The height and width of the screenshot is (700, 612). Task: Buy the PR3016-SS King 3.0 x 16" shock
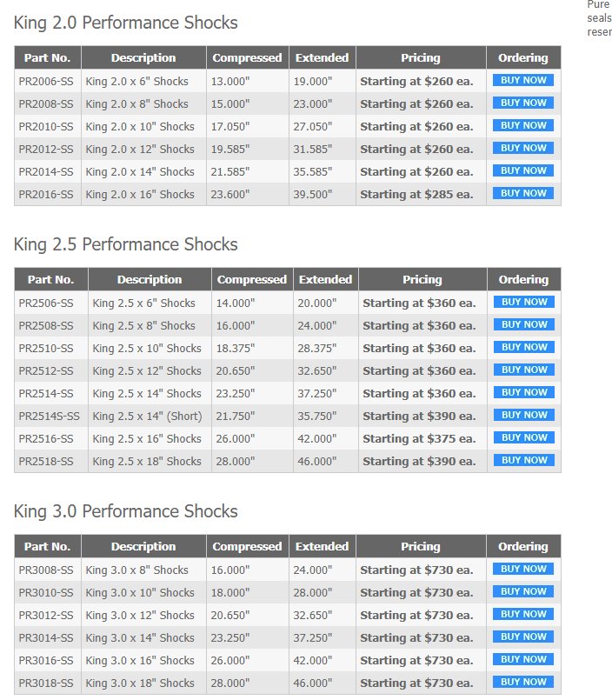pos(523,659)
